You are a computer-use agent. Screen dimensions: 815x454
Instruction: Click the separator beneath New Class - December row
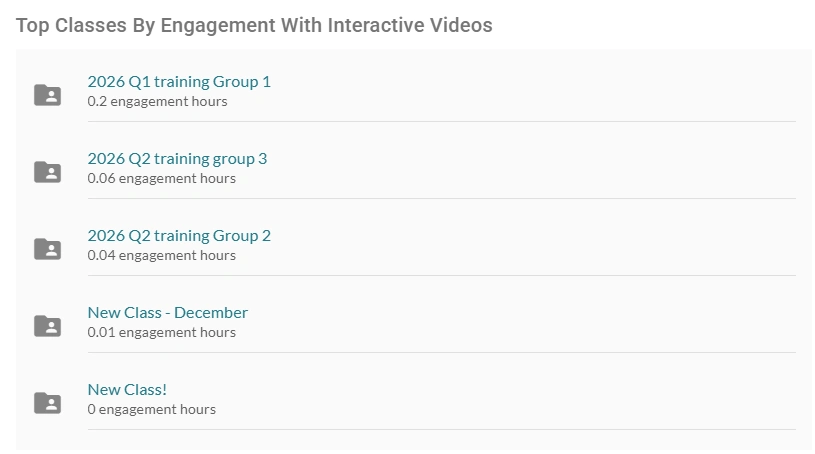coord(441,353)
